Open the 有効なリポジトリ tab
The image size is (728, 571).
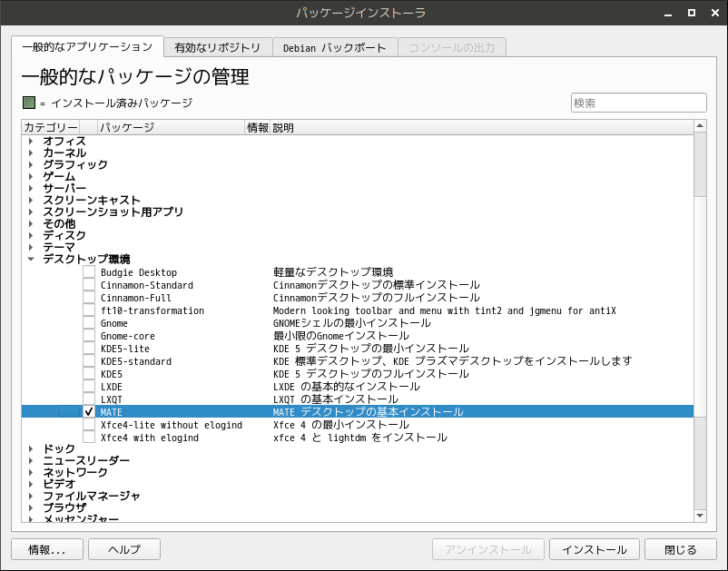(218, 48)
